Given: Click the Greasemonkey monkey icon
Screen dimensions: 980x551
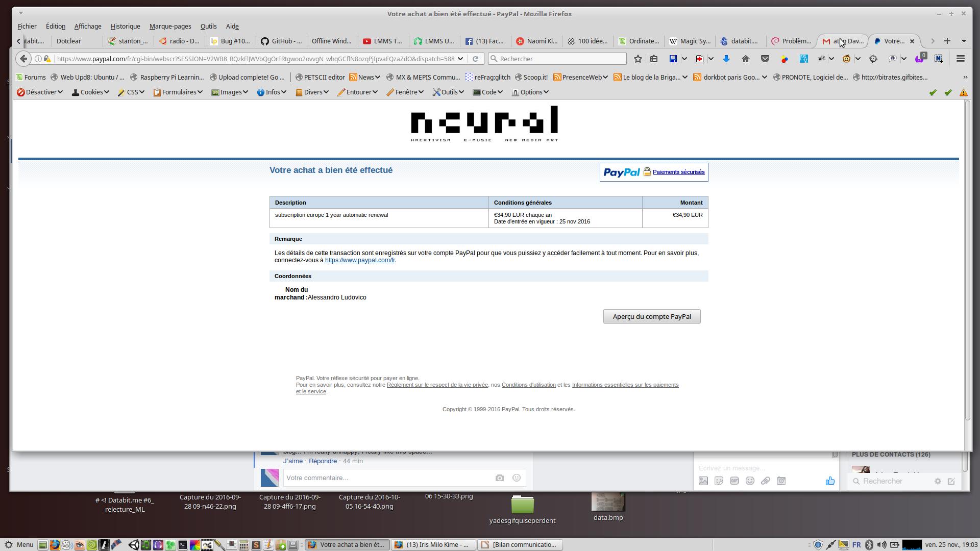Looking at the screenshot, I should click(846, 59).
